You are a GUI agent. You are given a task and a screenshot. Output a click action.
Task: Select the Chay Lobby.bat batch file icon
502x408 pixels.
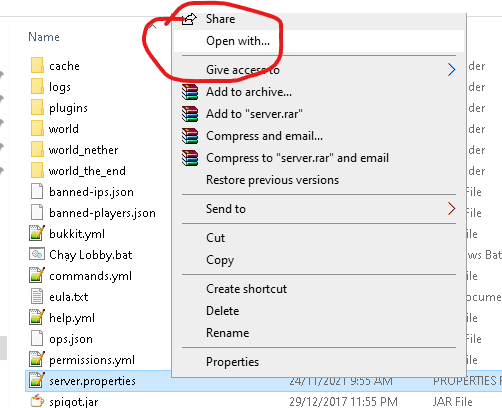tap(37, 255)
